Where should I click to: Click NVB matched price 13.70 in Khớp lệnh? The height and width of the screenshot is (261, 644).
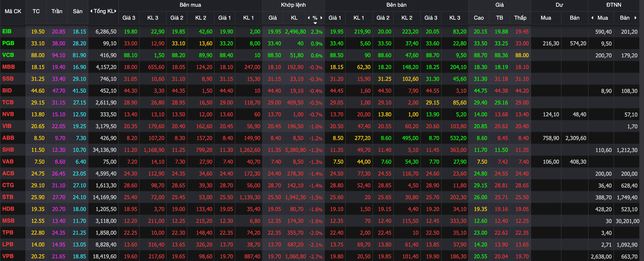click(274, 115)
